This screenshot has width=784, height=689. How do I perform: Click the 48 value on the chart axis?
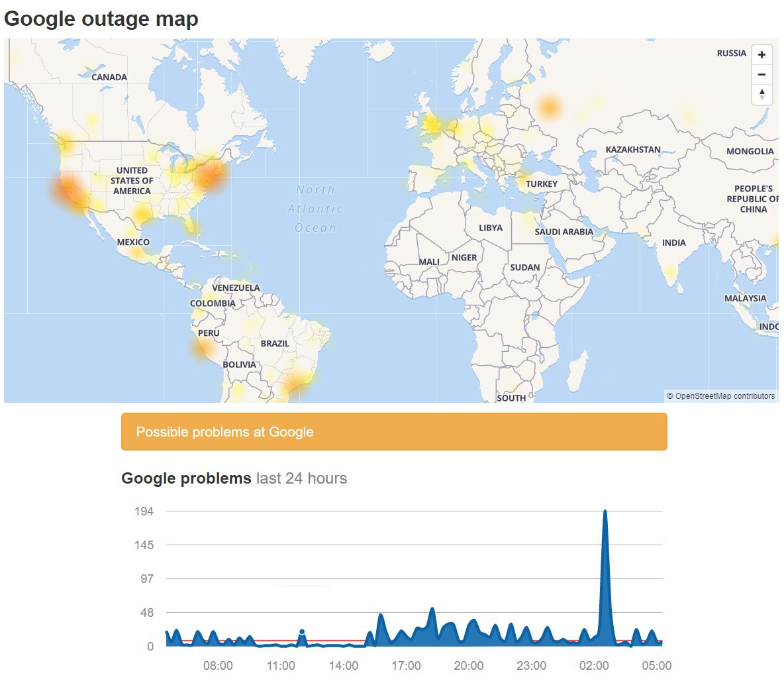pos(147,613)
